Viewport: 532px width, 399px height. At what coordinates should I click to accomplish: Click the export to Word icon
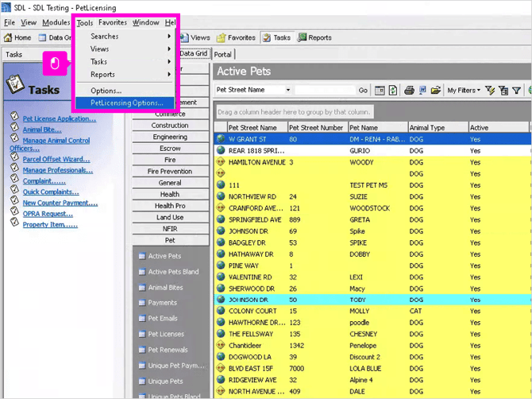(422, 91)
